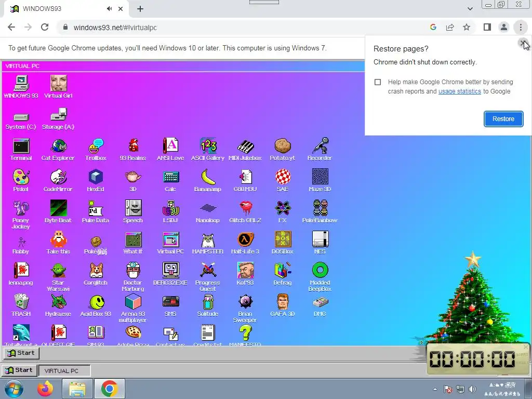Screen dimensions: 532x399
Task: Click the ASCII Gallery icon
Action: pos(208,149)
